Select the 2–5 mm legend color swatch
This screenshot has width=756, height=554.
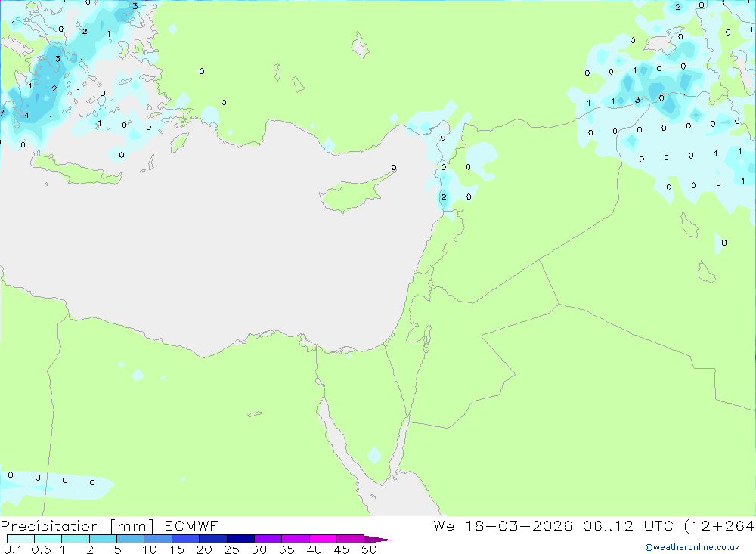point(103,539)
